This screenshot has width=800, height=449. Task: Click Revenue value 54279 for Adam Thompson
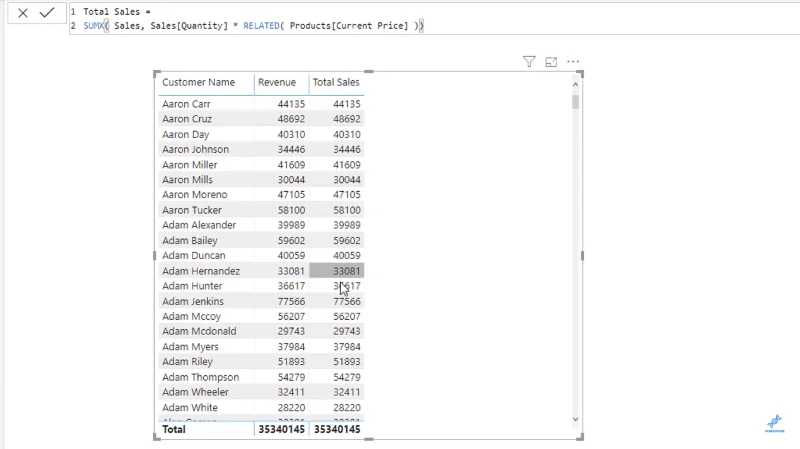[x=291, y=377]
